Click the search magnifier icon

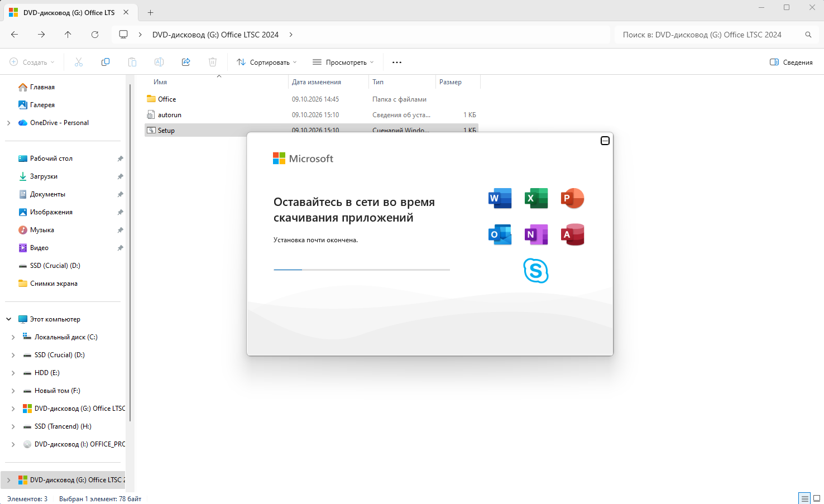808,35
